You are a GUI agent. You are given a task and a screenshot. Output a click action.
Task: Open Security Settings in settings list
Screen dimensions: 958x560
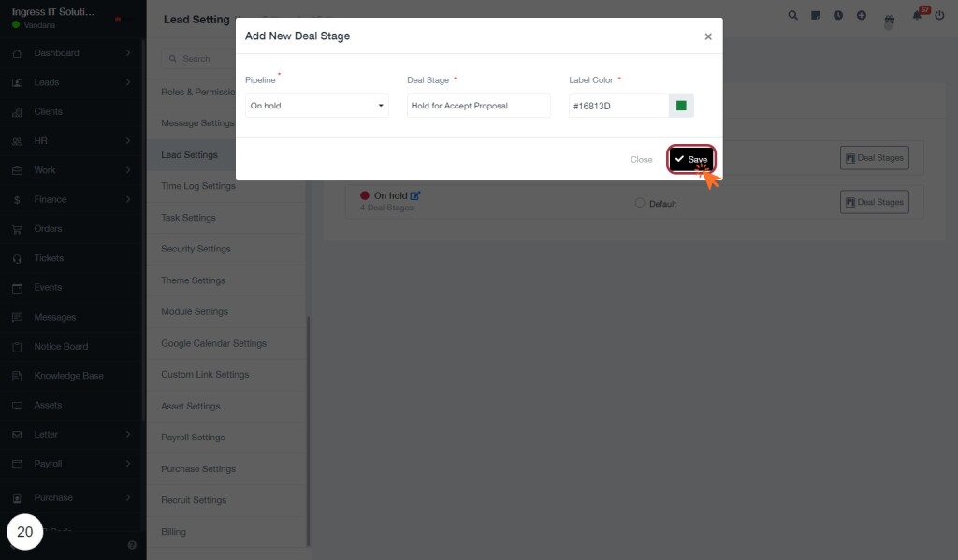click(196, 249)
